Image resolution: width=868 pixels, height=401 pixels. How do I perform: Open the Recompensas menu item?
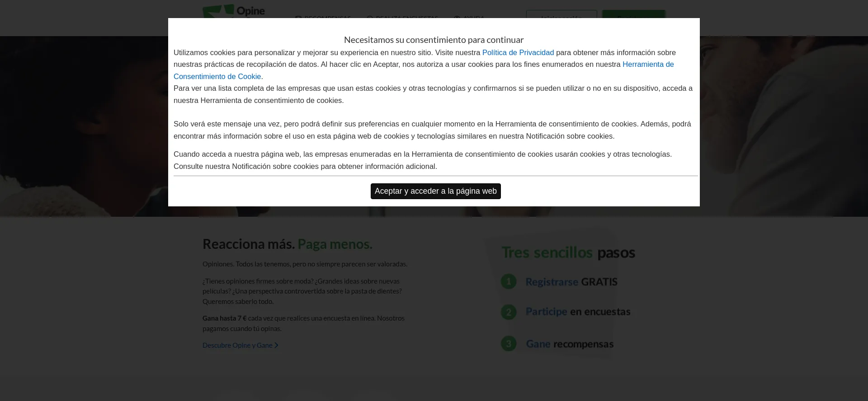(327, 18)
